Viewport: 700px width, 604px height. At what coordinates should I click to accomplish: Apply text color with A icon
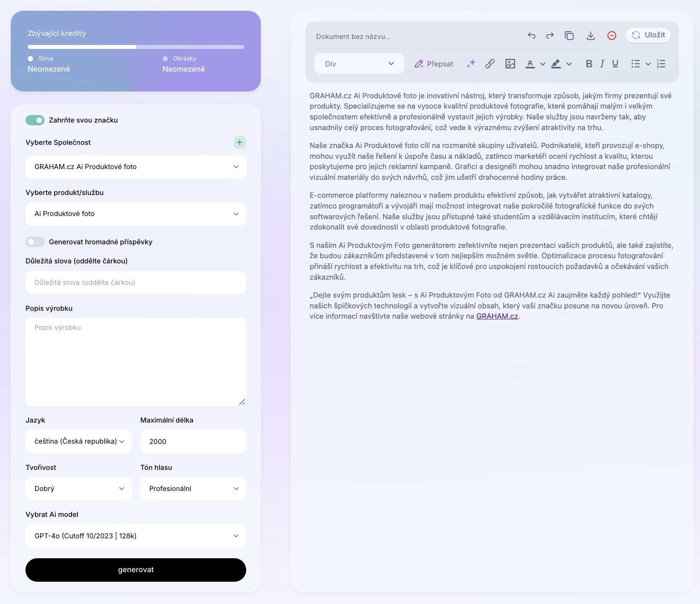click(530, 64)
